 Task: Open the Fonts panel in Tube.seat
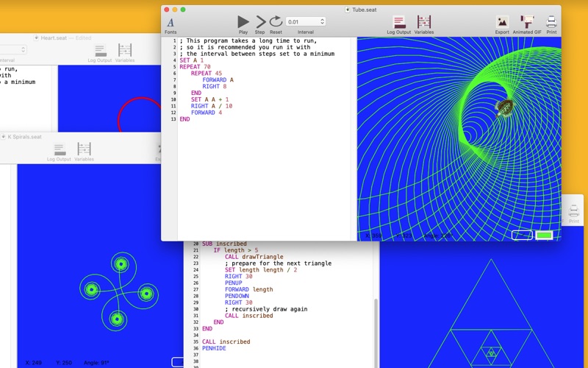[x=171, y=26]
